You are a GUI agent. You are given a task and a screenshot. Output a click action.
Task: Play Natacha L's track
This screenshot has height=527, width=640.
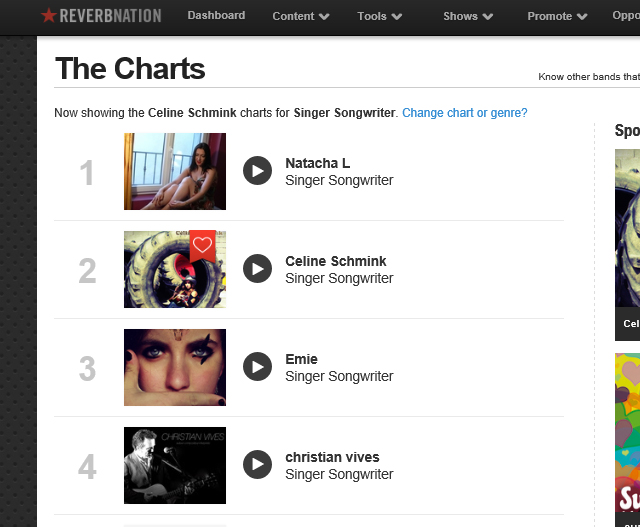click(x=257, y=171)
